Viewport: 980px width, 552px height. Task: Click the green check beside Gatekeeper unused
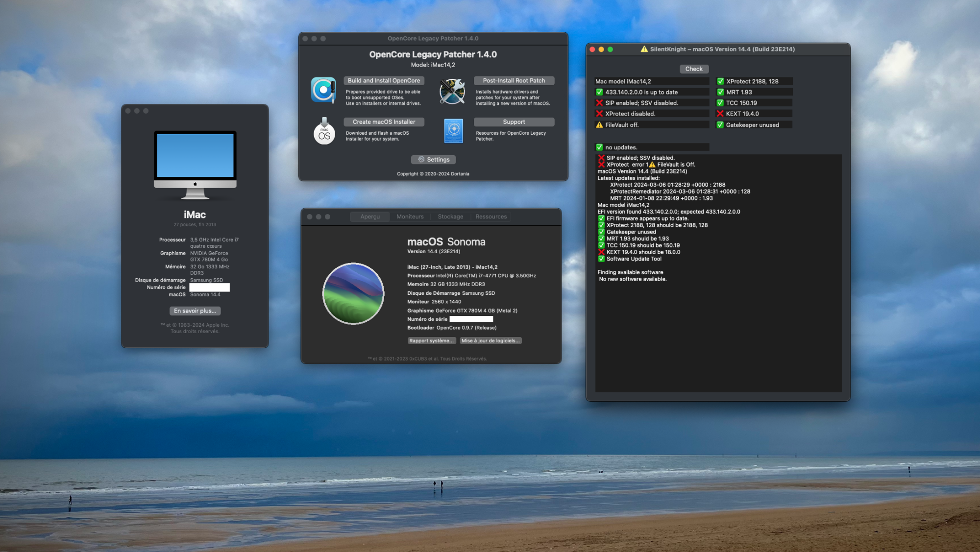[720, 125]
